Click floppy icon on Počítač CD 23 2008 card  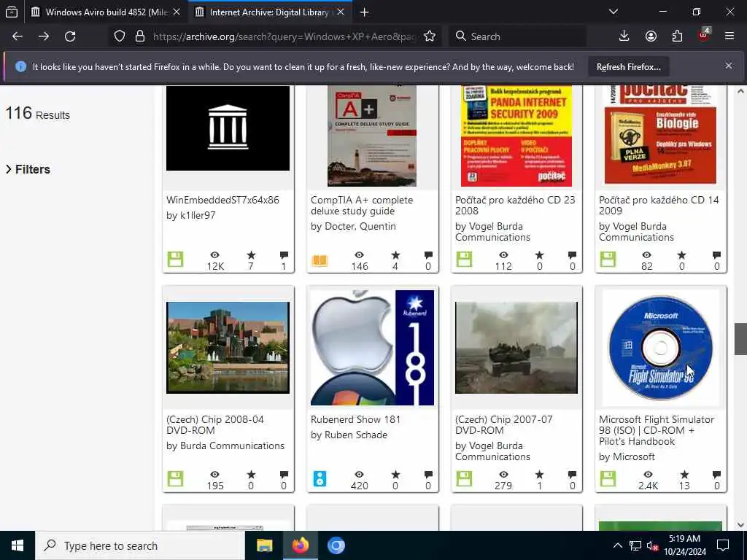point(464,260)
